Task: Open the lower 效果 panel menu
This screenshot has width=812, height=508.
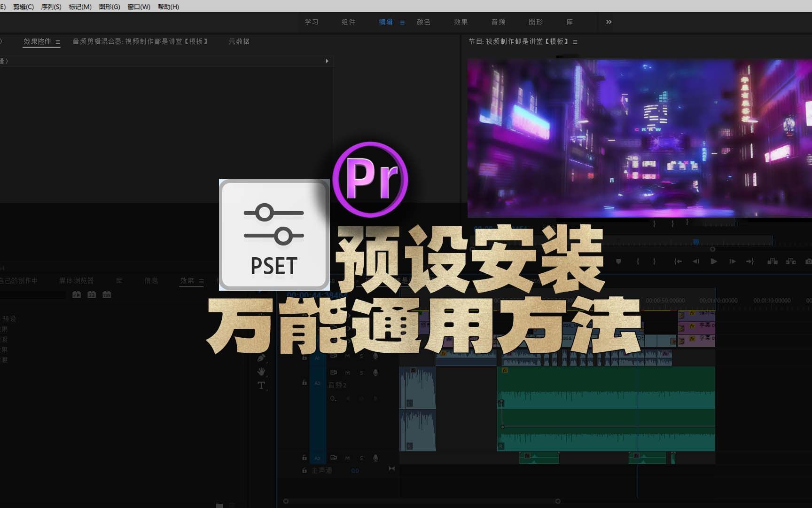Action: 201,281
